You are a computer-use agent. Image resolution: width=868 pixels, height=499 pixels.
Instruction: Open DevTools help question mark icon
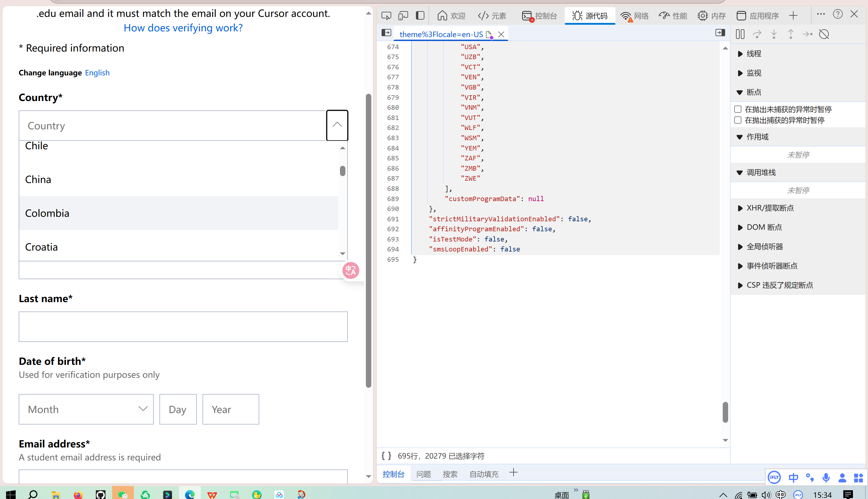click(x=838, y=14)
